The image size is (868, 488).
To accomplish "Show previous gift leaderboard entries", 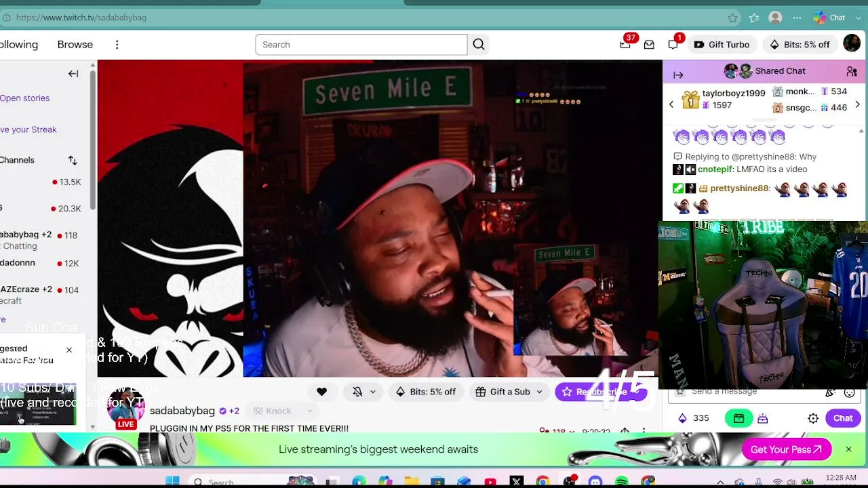I will click(x=671, y=104).
